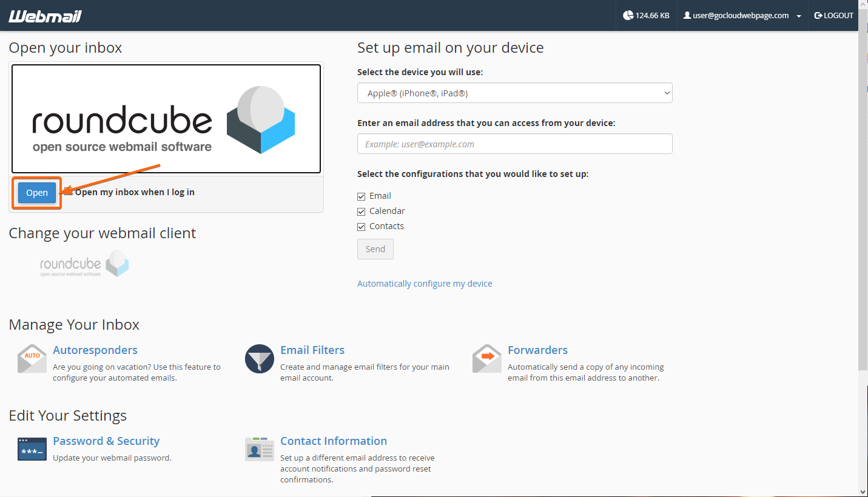Click the Password & Security icon

(32, 449)
